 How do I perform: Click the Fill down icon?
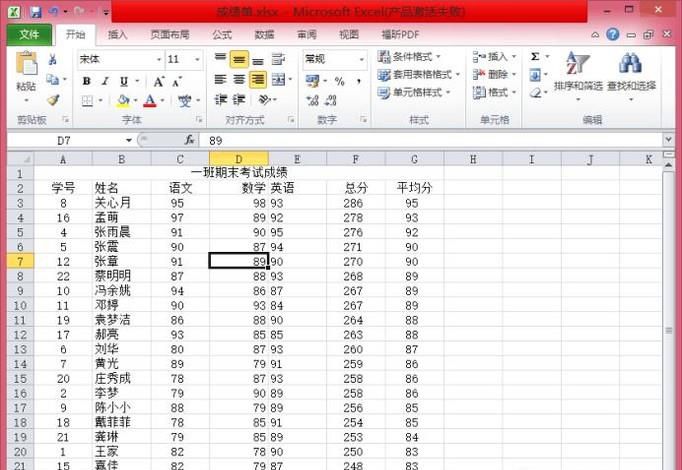[535, 75]
